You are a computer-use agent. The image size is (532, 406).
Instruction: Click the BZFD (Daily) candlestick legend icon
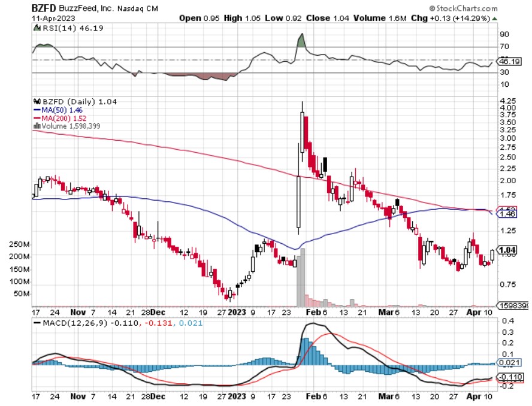pyautogui.click(x=35, y=102)
